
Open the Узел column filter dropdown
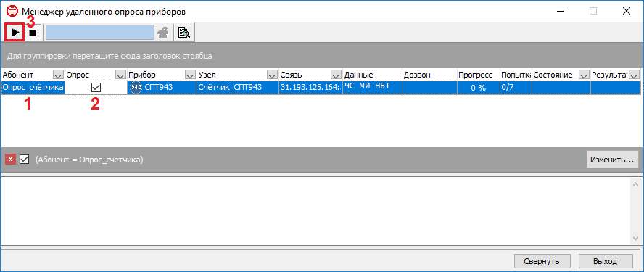[x=272, y=75]
